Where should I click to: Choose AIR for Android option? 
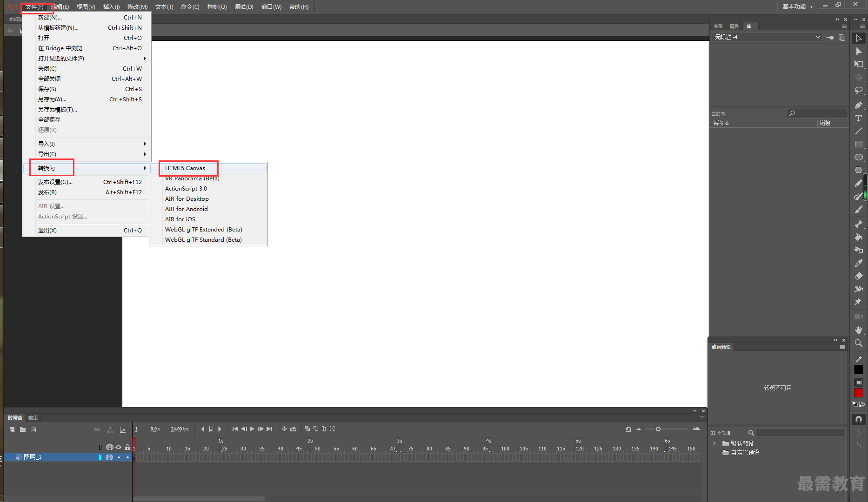(x=208, y=209)
